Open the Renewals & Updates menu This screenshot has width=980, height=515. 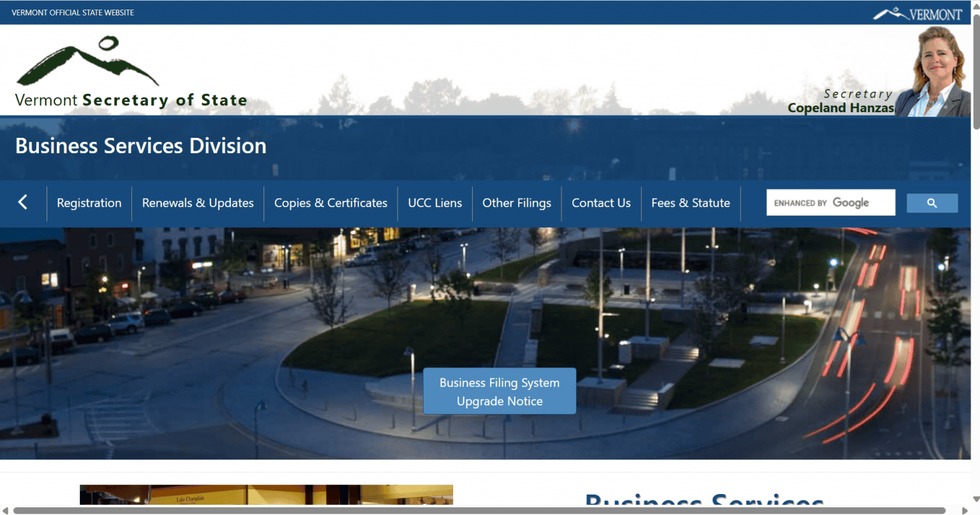[x=198, y=203]
